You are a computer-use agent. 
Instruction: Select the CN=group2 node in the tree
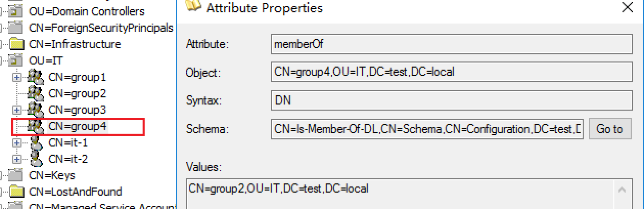[x=77, y=93]
